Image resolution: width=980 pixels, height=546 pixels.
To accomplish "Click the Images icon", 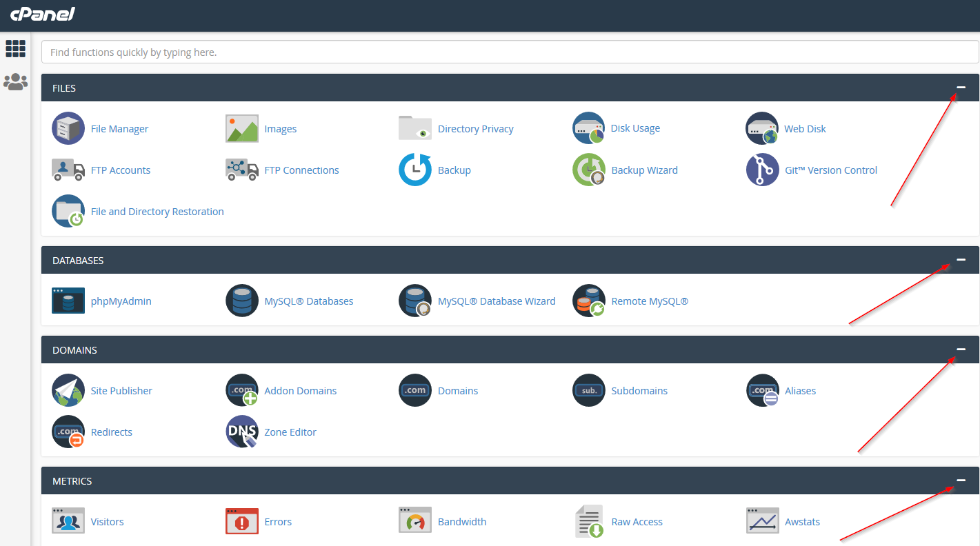I will pyautogui.click(x=242, y=128).
